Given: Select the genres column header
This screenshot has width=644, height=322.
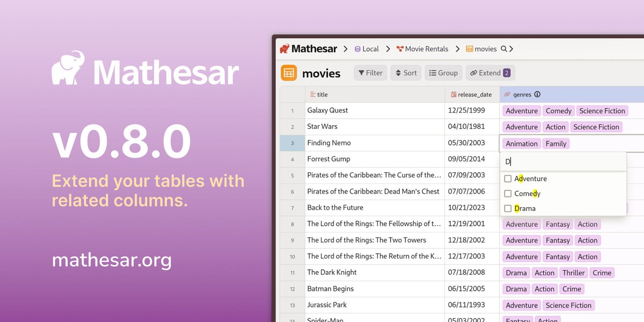Looking at the screenshot, I should click(572, 94).
